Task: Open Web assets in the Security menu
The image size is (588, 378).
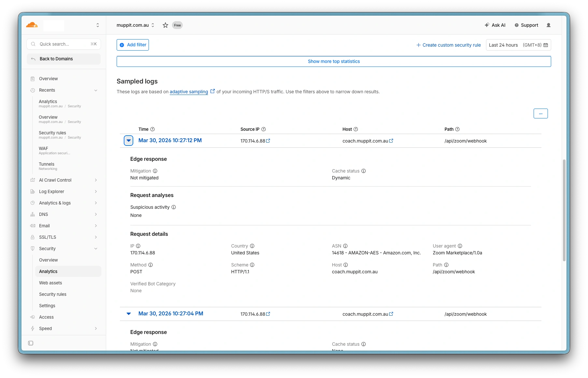Action: [50, 283]
